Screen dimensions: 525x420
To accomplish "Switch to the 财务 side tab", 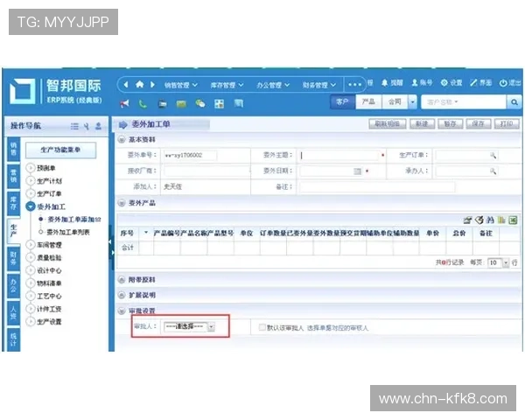I will click(x=13, y=259).
